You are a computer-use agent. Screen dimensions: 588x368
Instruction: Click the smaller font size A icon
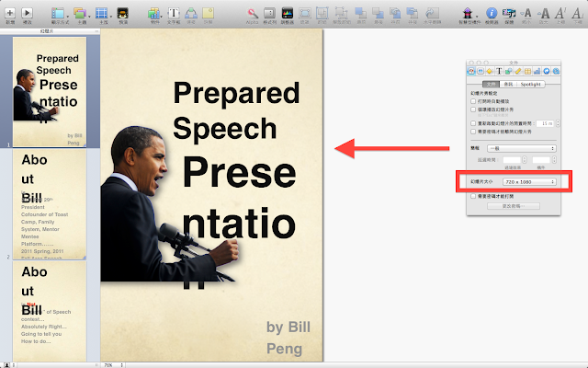pos(526,14)
